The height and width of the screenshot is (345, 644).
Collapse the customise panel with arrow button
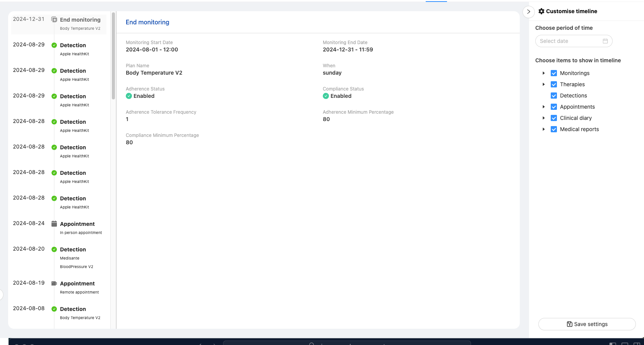(x=528, y=12)
